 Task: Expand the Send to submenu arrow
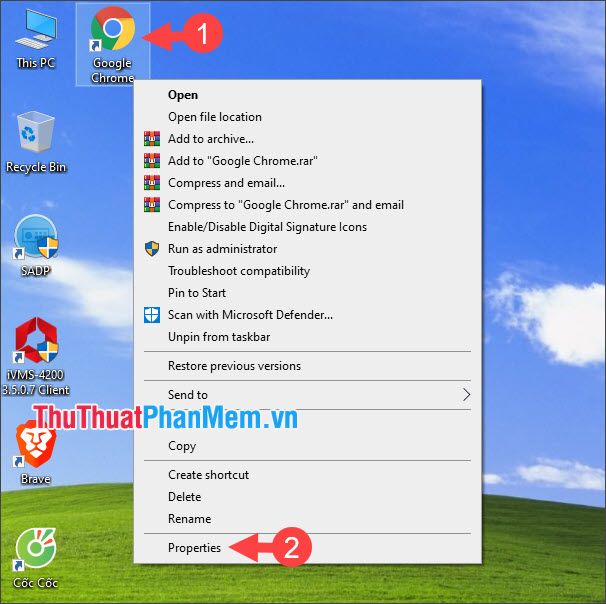click(465, 395)
